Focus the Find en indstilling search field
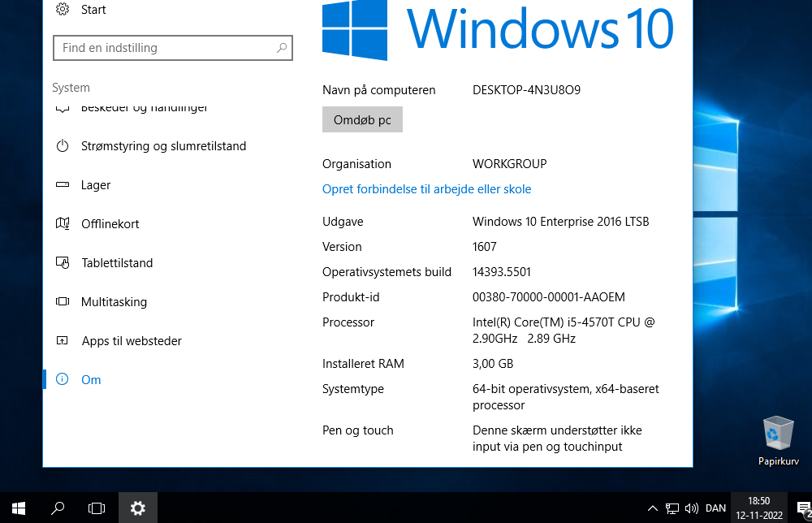The height and width of the screenshot is (523, 812). click(173, 48)
